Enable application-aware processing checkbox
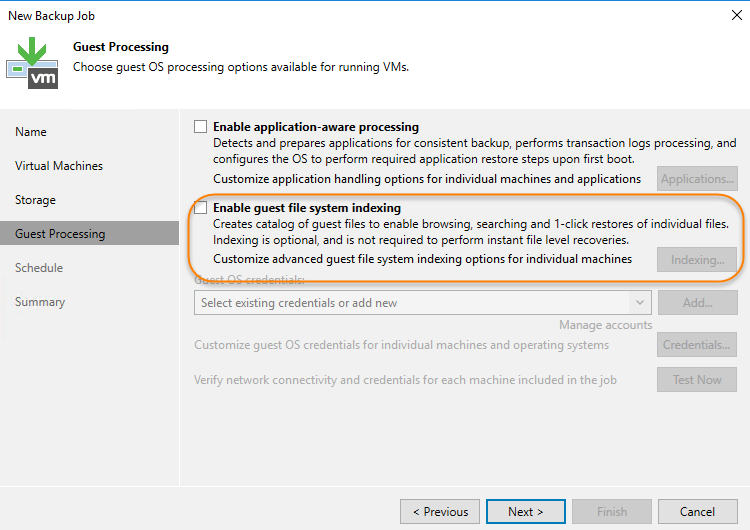The width and height of the screenshot is (750, 530). 201,127
